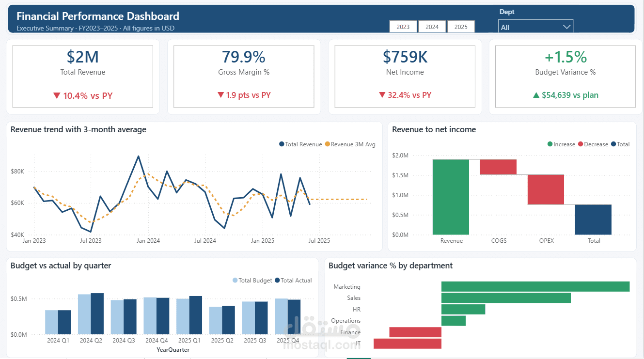
Task: Click the OPEX category label
Action: click(546, 241)
